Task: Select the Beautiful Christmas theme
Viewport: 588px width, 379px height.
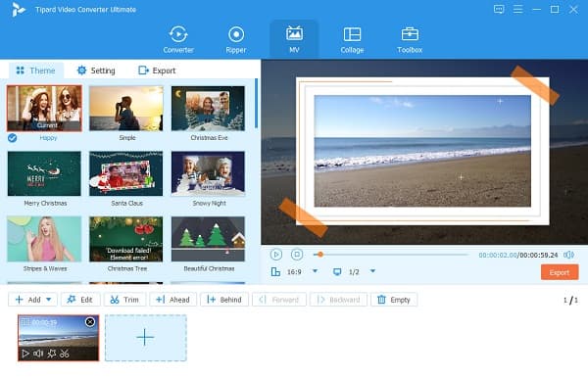Action: [208, 239]
